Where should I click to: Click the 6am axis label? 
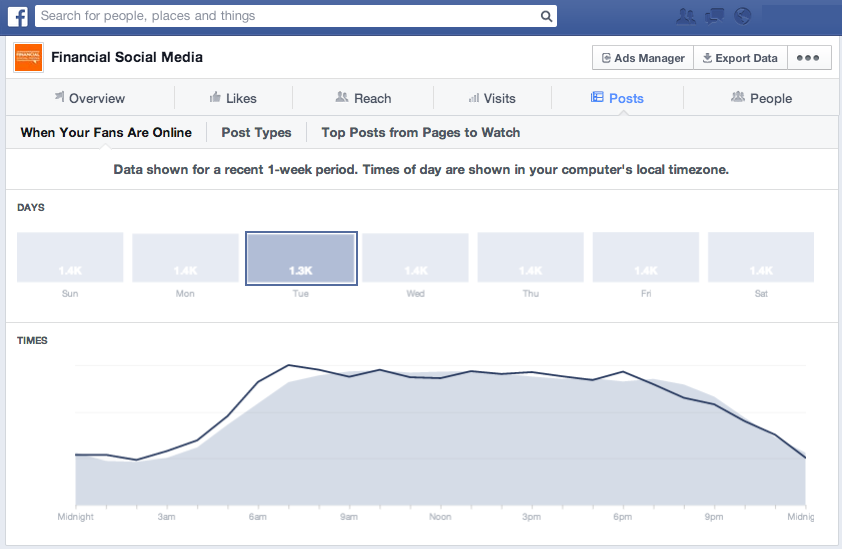click(x=257, y=516)
